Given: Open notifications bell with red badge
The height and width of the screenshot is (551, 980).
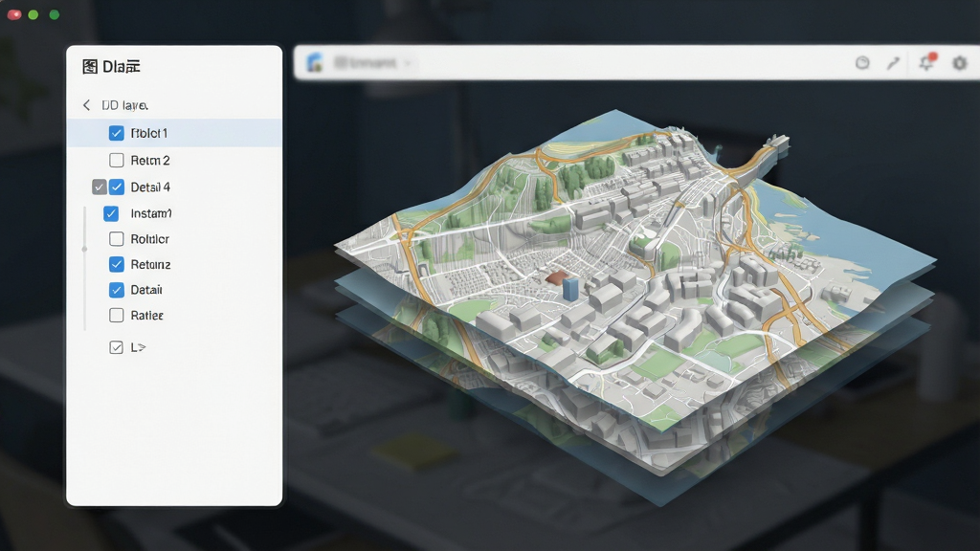Looking at the screenshot, I should 926,62.
